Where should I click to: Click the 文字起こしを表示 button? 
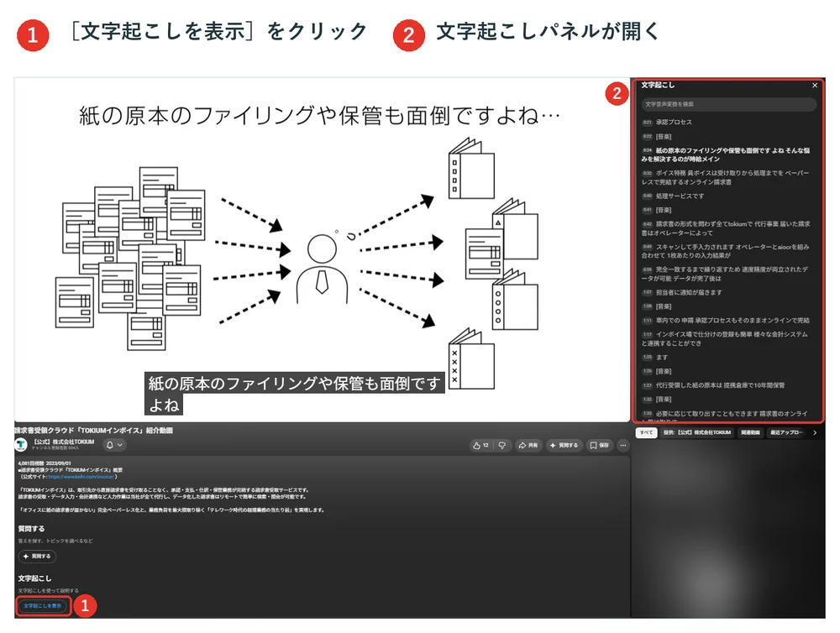pos(42,605)
